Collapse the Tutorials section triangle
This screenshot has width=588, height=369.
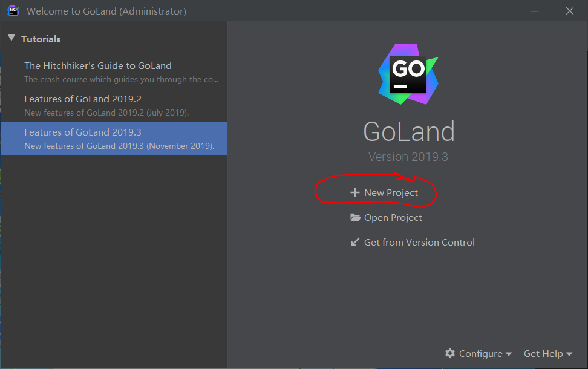(11, 38)
